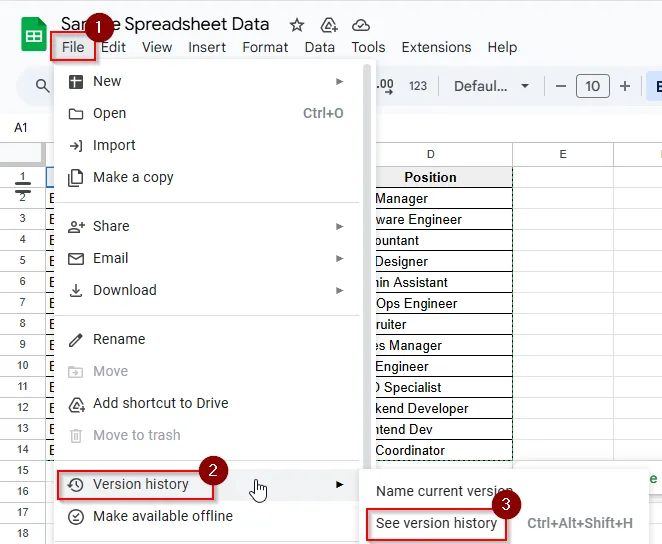The height and width of the screenshot is (544, 662).
Task: Click the Add shortcut to Drive icon
Action: coord(76,404)
